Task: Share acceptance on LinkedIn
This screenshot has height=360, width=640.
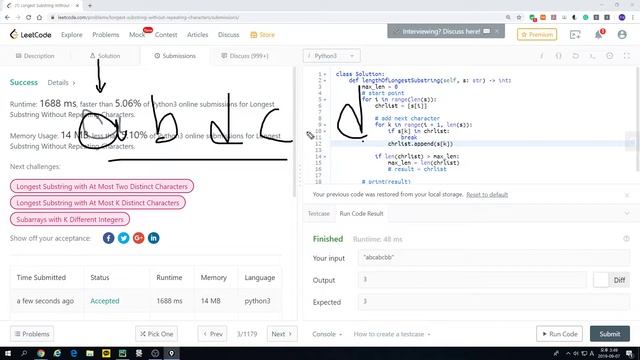Action: click(153, 238)
